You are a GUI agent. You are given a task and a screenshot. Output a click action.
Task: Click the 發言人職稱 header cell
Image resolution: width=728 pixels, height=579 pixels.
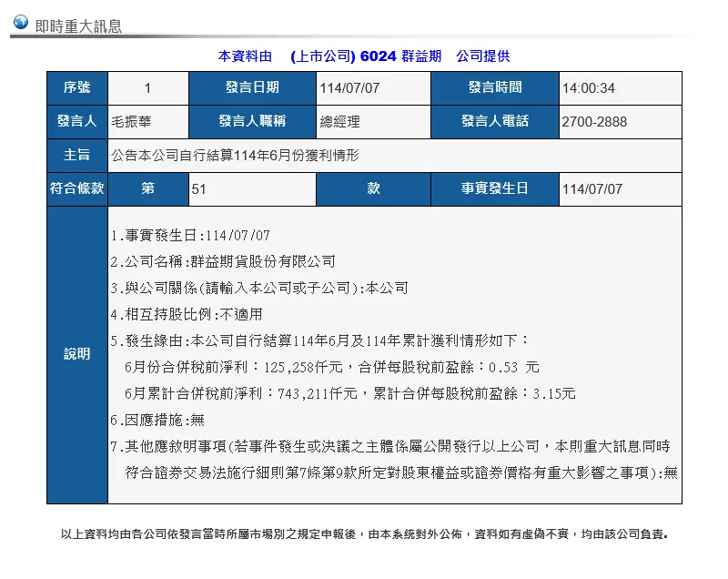252,122
